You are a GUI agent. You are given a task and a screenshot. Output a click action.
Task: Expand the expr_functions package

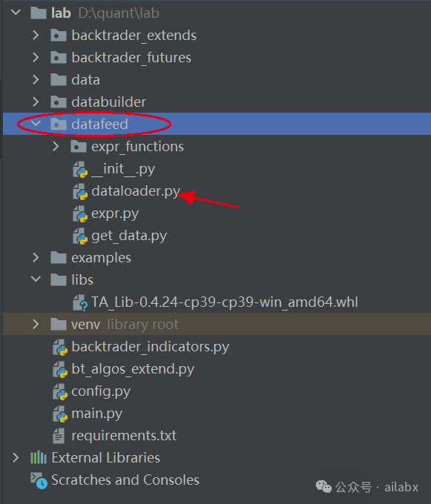[x=56, y=147]
